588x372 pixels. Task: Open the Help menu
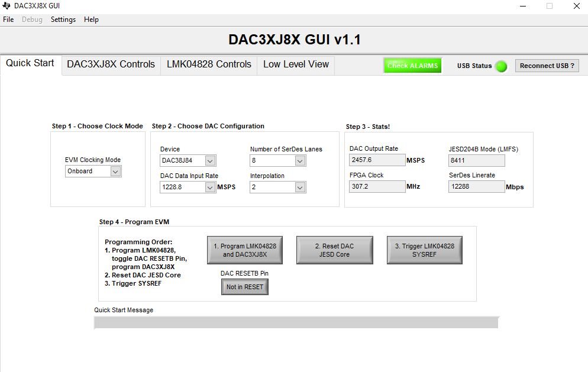click(91, 20)
